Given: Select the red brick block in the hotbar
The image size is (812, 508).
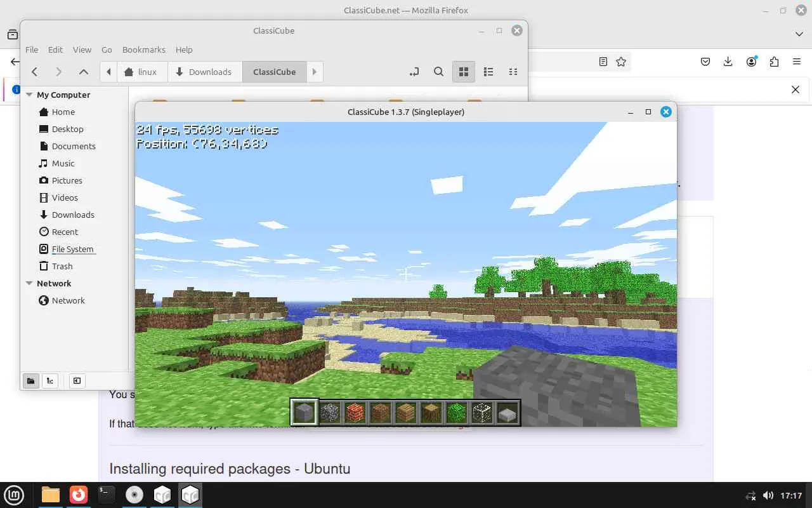Looking at the screenshot, I should 355,413.
